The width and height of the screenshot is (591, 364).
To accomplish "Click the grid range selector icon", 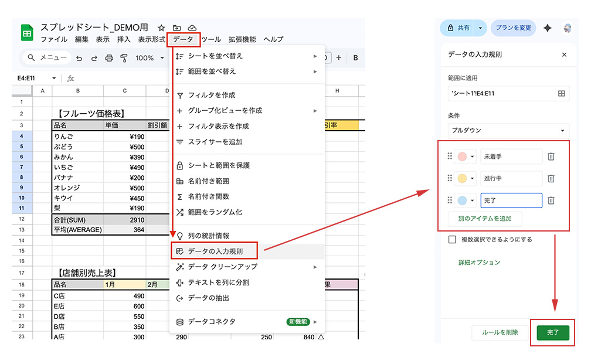I will (561, 93).
